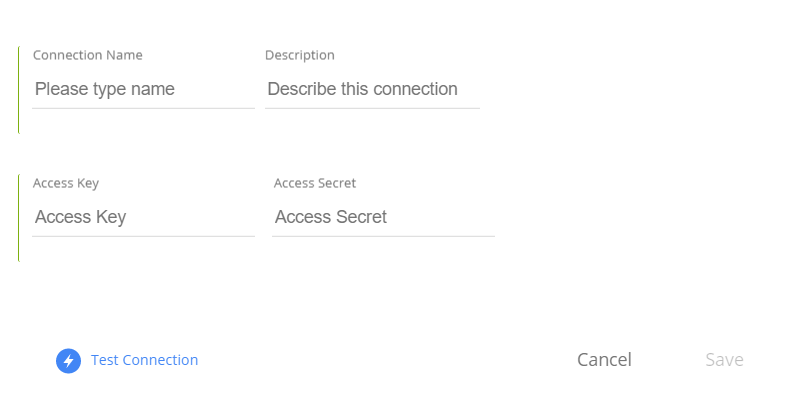Select the Description input field
Screen dimensions: 786x402
coord(372,89)
